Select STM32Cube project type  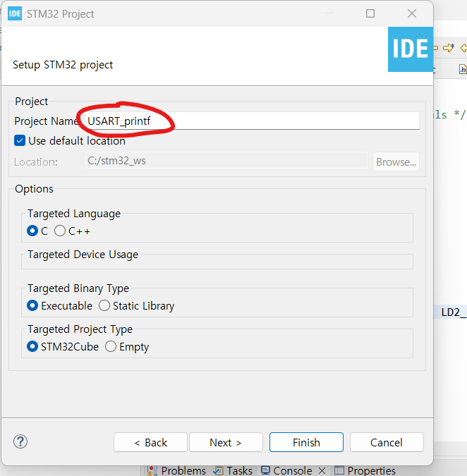(x=32, y=347)
